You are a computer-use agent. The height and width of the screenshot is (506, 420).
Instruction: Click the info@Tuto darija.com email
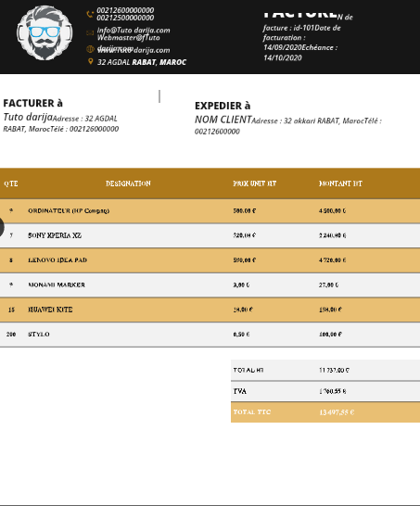pos(134,30)
